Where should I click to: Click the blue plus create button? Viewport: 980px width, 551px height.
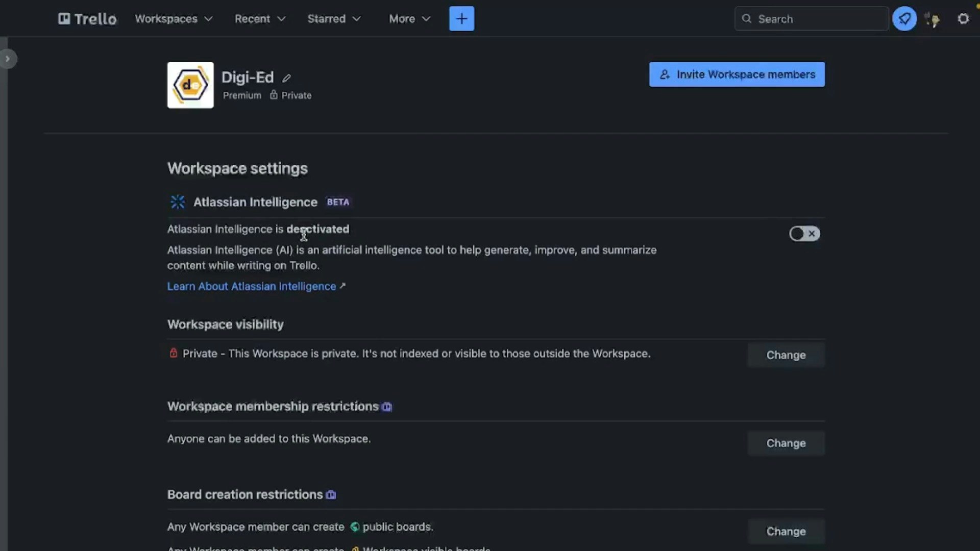click(461, 19)
